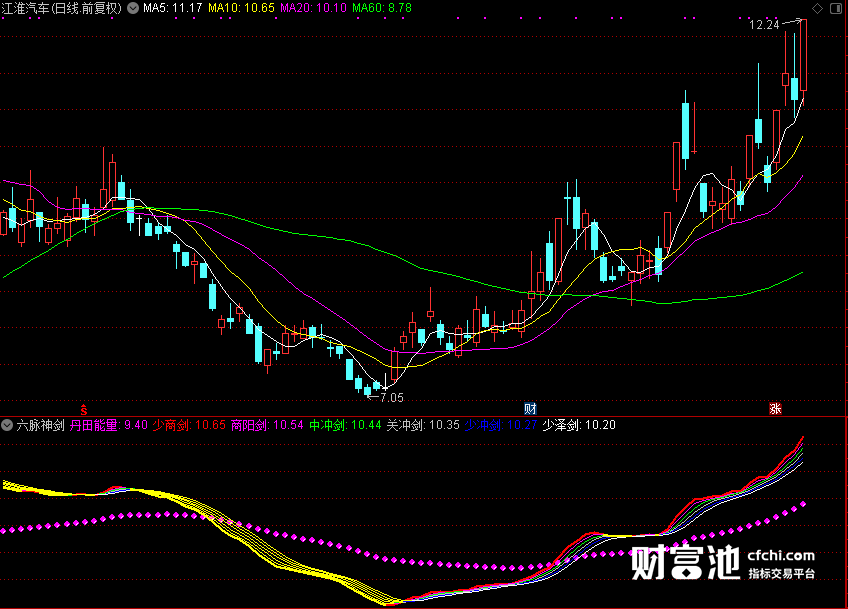This screenshot has height=609, width=848.
Task: Click the red S marker on the time axis
Action: (83, 409)
